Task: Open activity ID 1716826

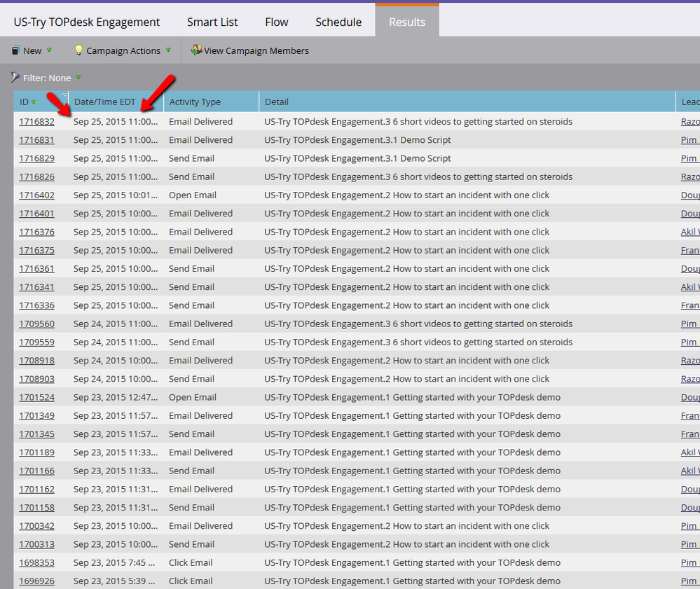Action: 36,176
